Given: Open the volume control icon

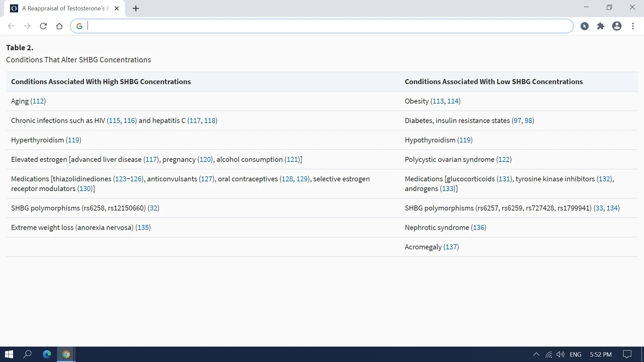Looking at the screenshot, I should (x=560, y=354).
